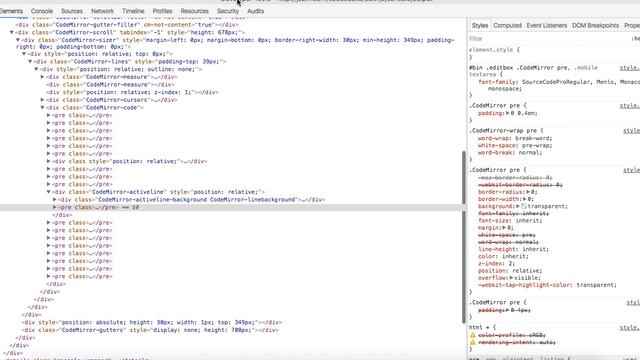Click the line-height: inherit property
Screen dimensions: 640x360
tap(513, 249)
